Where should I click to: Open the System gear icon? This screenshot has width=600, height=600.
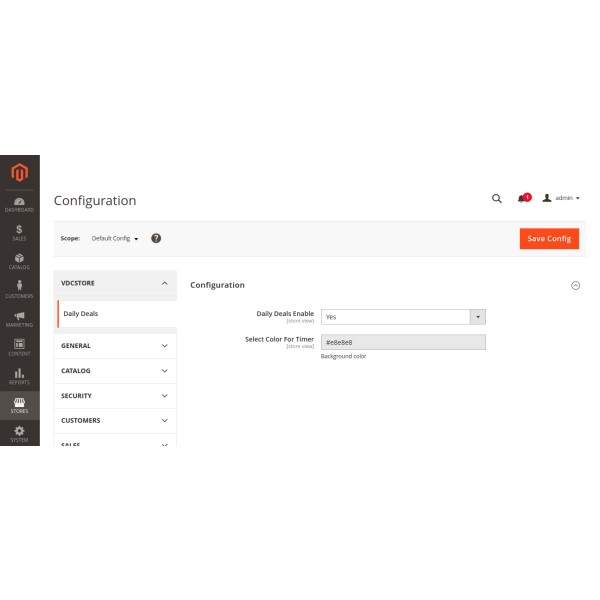[x=19, y=433]
